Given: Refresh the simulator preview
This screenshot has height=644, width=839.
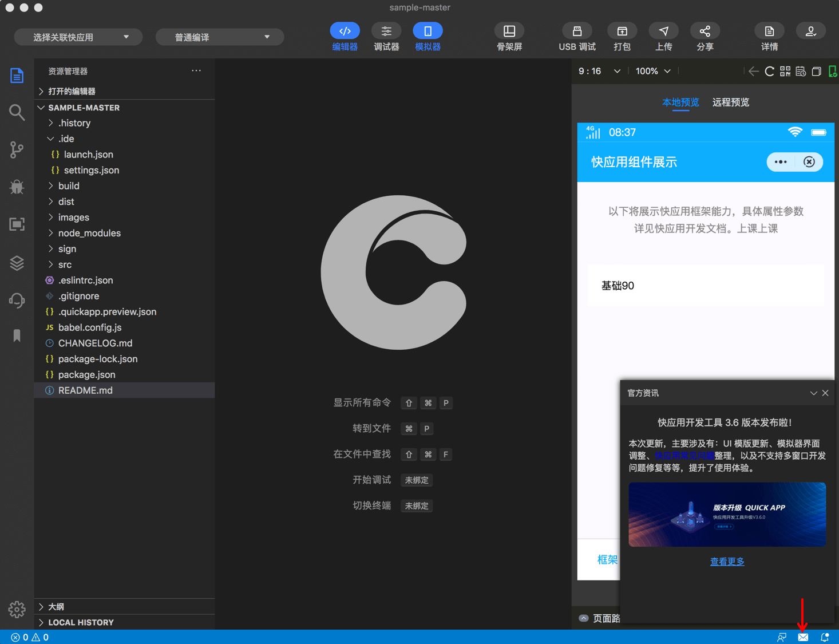Looking at the screenshot, I should [x=769, y=71].
